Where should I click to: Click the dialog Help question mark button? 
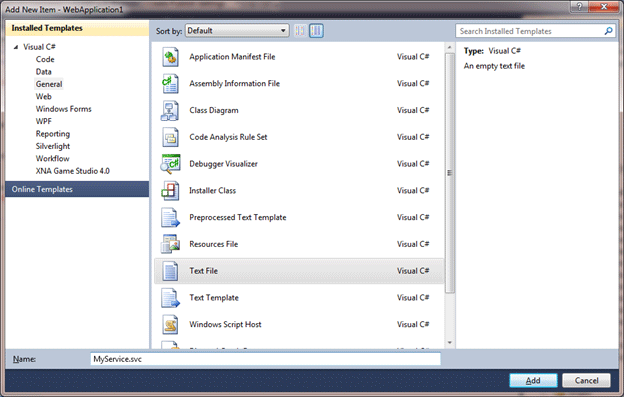click(x=579, y=6)
